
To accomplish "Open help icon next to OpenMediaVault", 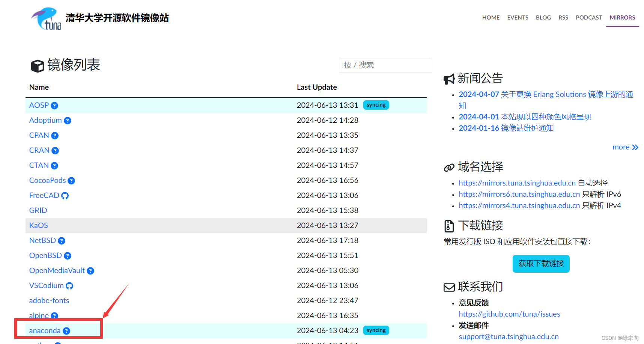I will (90, 271).
